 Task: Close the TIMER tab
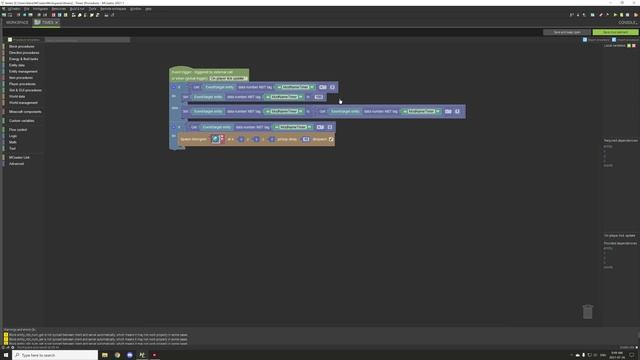tap(57, 22)
